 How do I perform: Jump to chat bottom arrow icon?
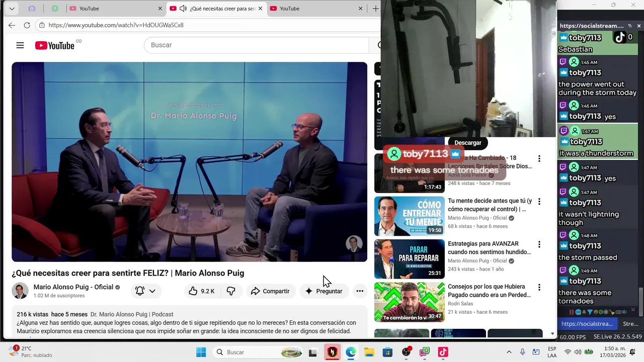pos(633,310)
